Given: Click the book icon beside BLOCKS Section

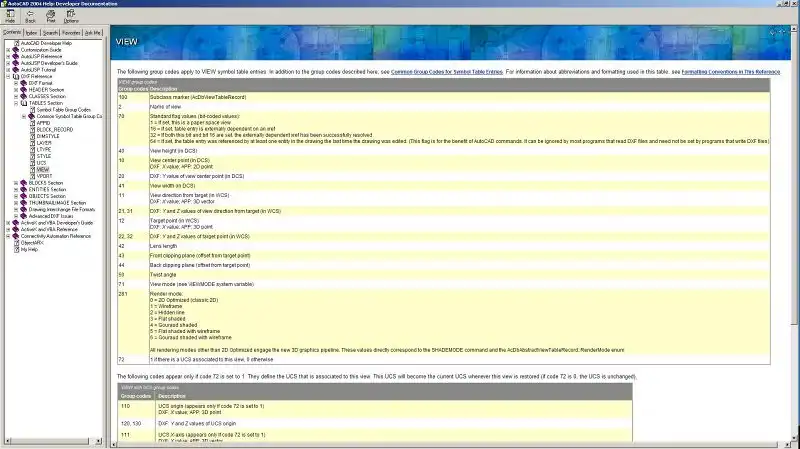Looking at the screenshot, I should (x=23, y=183).
